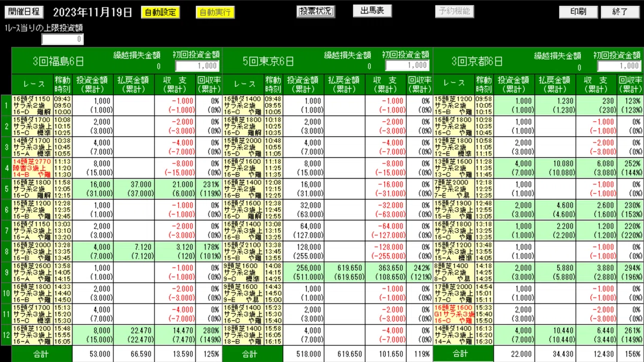Click the 5,880 payout cell
The width and height of the screenshot is (644, 362).
[x=555, y=272]
